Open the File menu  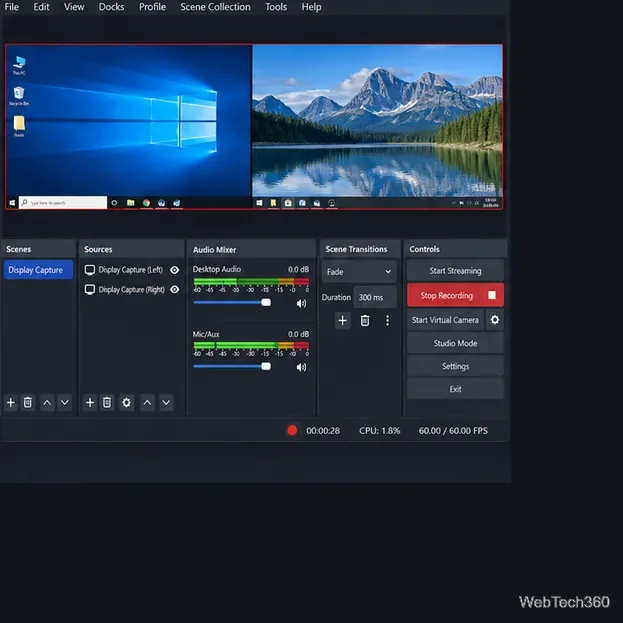(12, 7)
